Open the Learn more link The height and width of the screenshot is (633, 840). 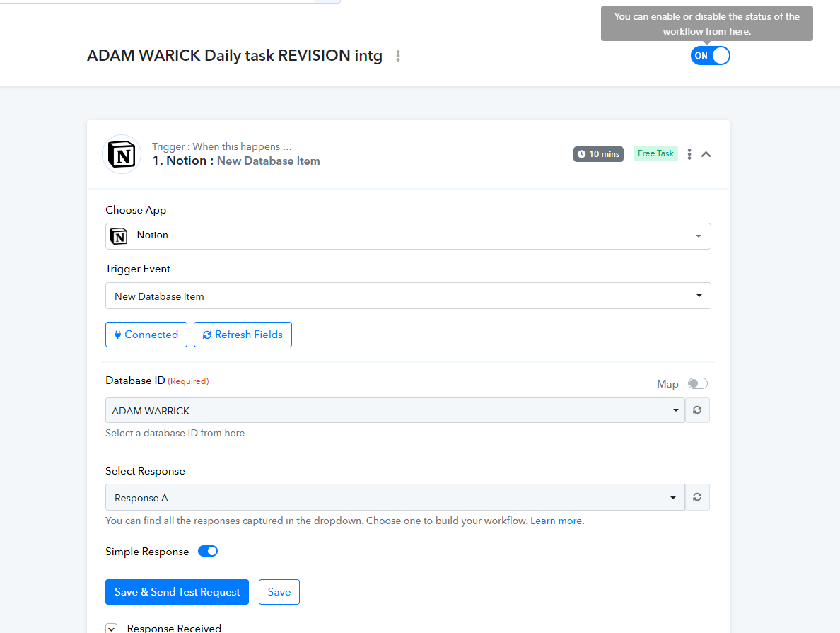coord(556,521)
